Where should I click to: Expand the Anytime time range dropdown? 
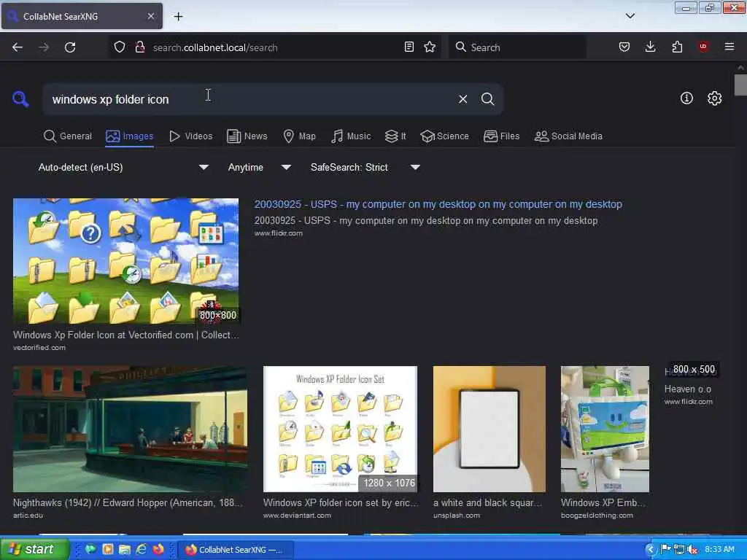pyautogui.click(x=259, y=167)
